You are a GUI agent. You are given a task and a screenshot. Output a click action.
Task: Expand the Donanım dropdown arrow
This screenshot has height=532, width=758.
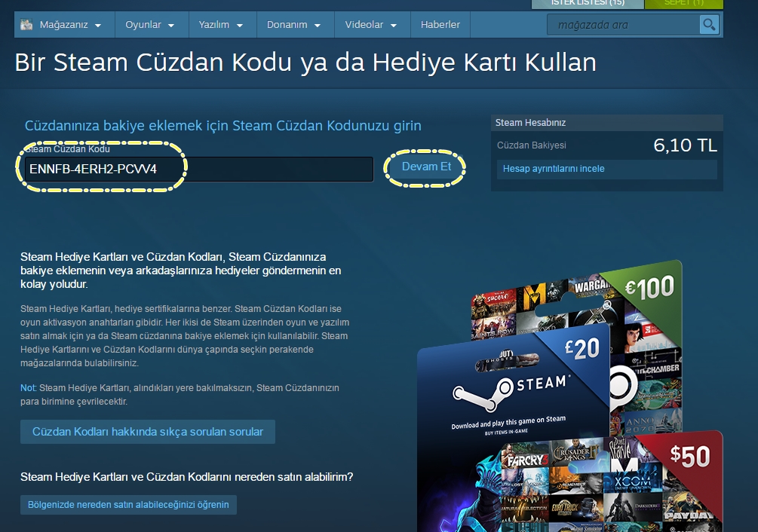coord(318,26)
